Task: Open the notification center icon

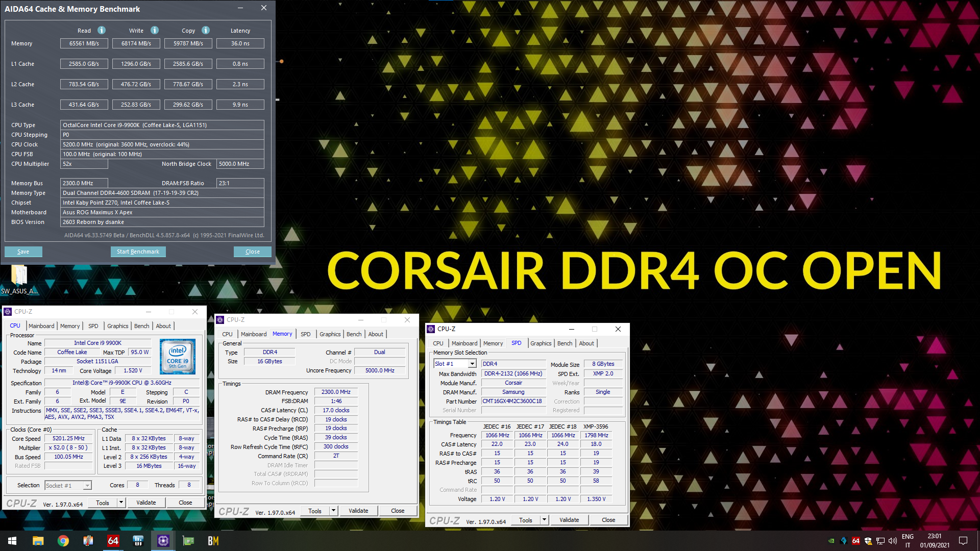Action: tap(963, 541)
